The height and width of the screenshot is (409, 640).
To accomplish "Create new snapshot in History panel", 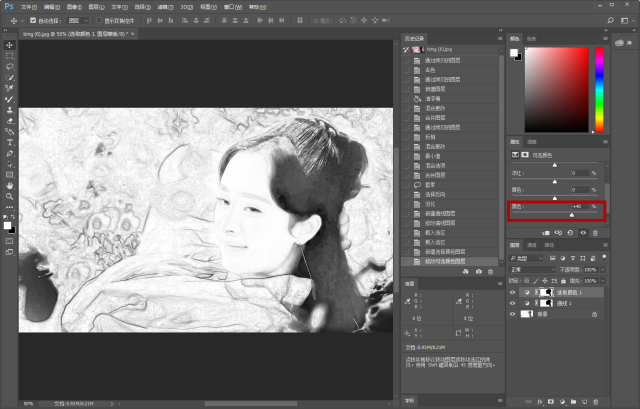I will tap(479, 271).
